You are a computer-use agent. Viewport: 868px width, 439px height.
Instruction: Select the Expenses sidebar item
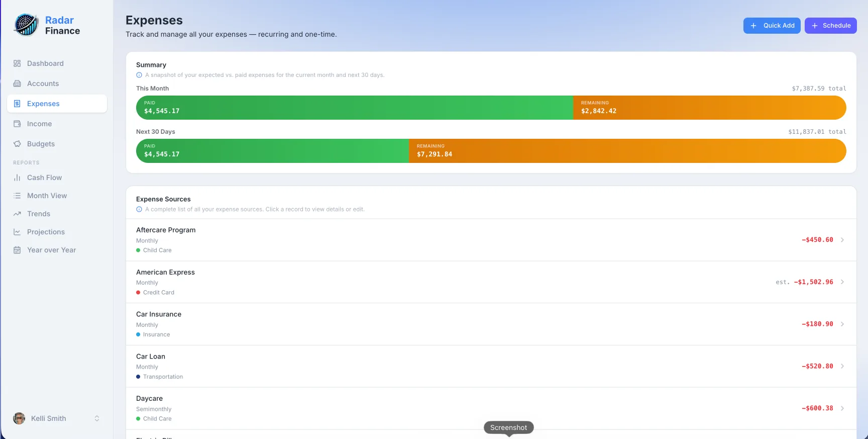click(x=57, y=104)
